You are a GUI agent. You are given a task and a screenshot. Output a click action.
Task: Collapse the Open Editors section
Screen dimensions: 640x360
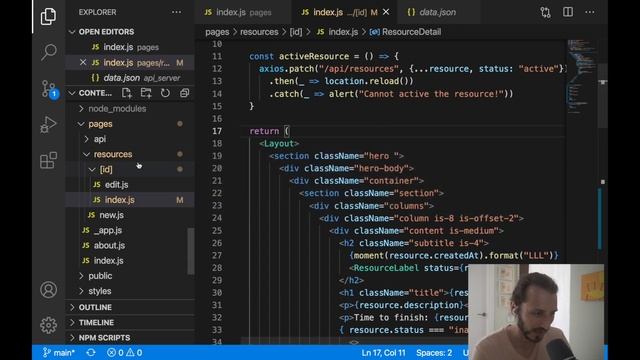tap(106, 32)
